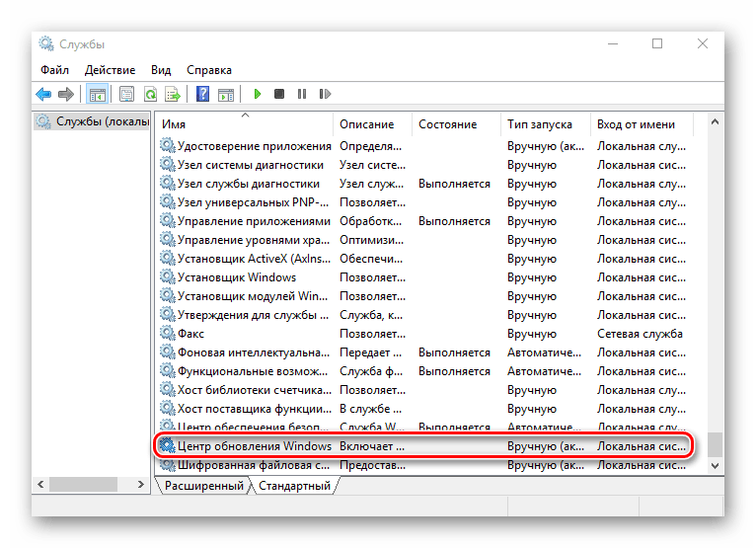
Task: Sort by Состояние column header
Action: [x=456, y=124]
